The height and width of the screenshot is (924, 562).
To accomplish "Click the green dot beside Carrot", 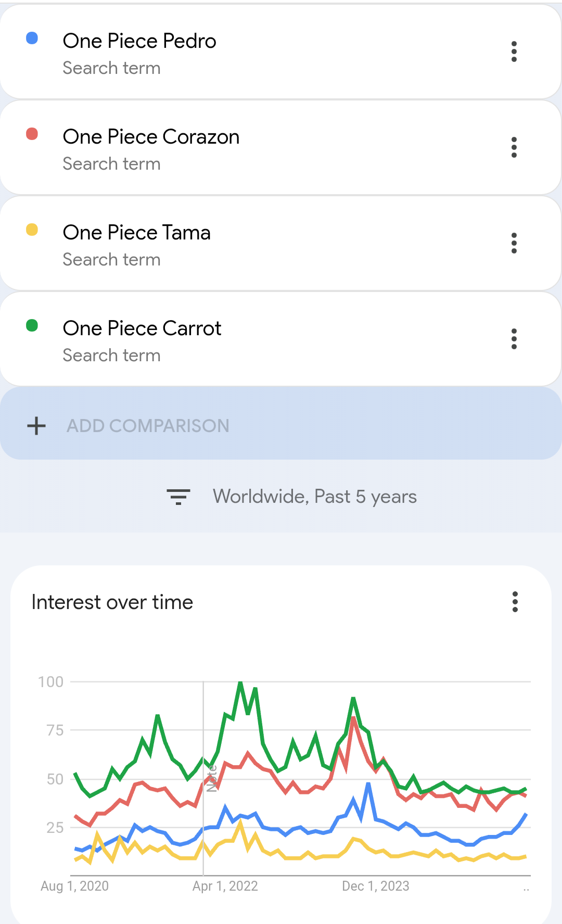I will (32, 325).
